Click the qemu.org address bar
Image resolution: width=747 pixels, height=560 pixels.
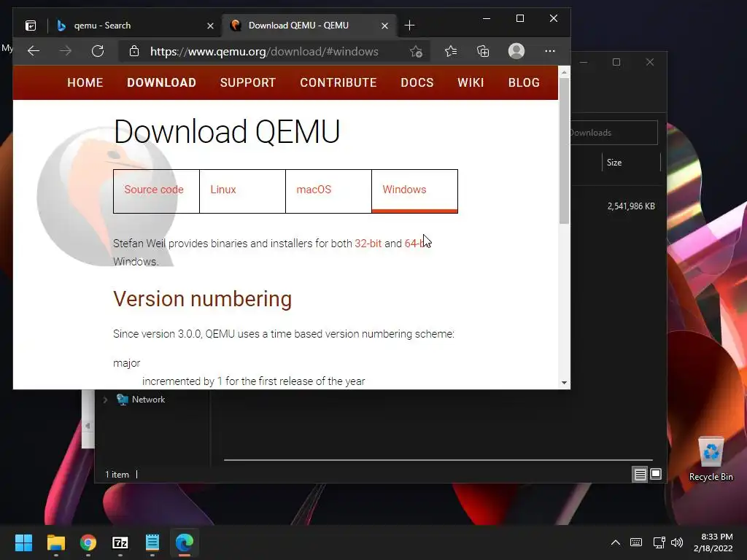(264, 52)
